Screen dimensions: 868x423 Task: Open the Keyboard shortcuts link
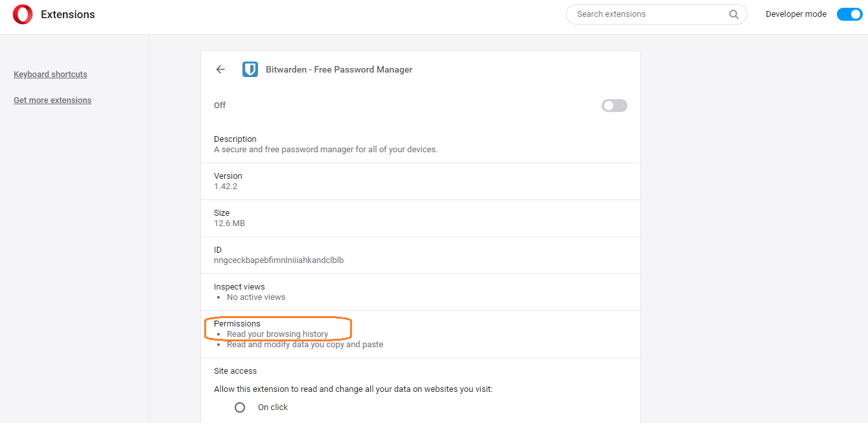tap(51, 74)
